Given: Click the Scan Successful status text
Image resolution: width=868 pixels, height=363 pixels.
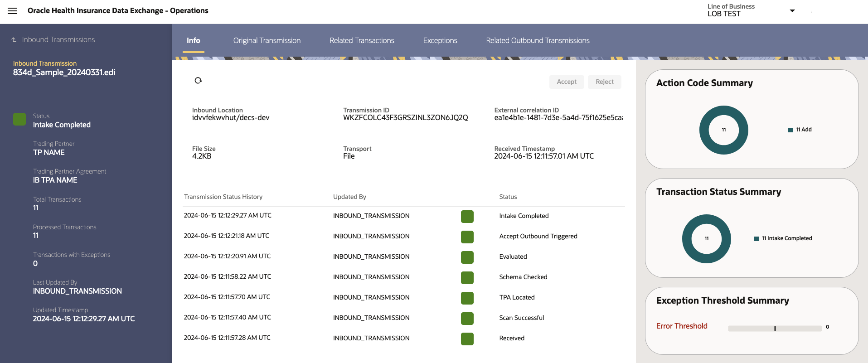Looking at the screenshot, I should pyautogui.click(x=522, y=318).
